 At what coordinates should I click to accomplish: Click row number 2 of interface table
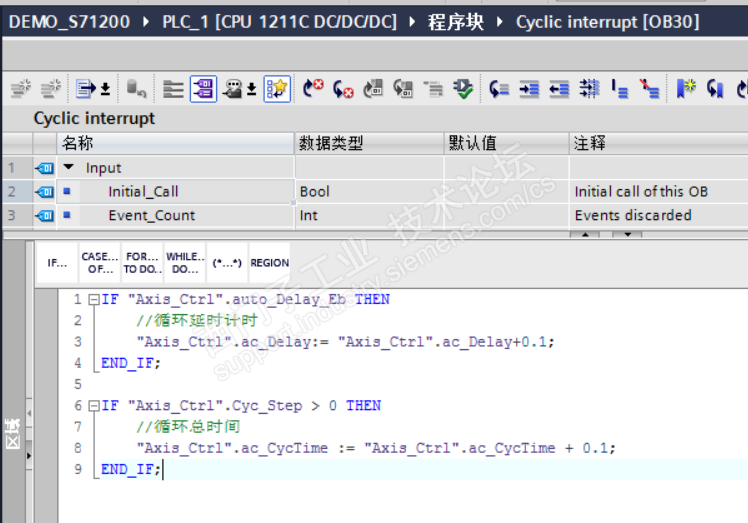17,191
